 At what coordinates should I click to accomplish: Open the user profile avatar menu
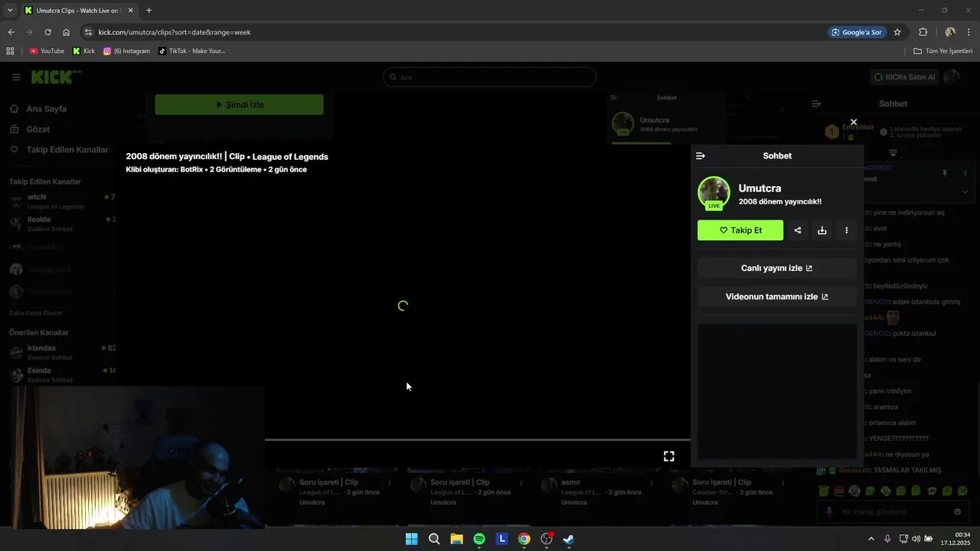tap(952, 77)
